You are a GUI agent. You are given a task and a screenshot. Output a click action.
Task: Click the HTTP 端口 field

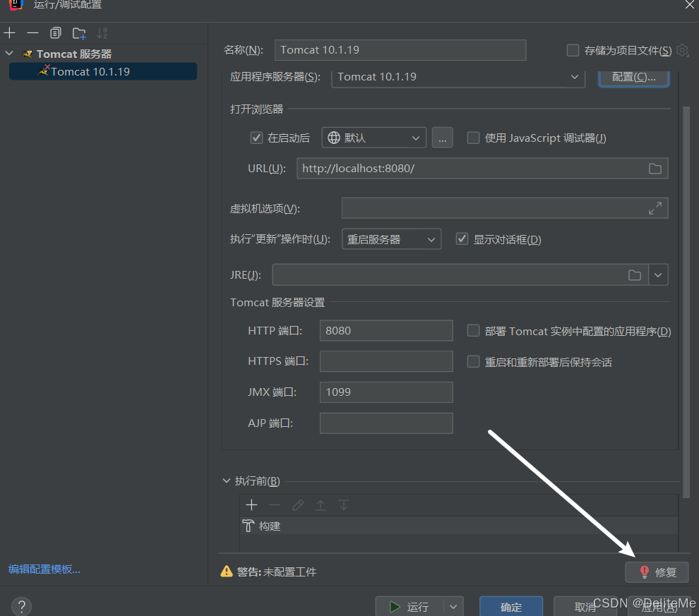pyautogui.click(x=386, y=330)
